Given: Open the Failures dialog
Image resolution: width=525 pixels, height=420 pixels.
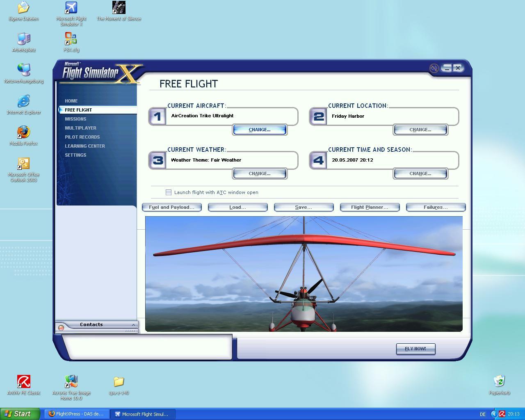Looking at the screenshot, I should pyautogui.click(x=436, y=207).
